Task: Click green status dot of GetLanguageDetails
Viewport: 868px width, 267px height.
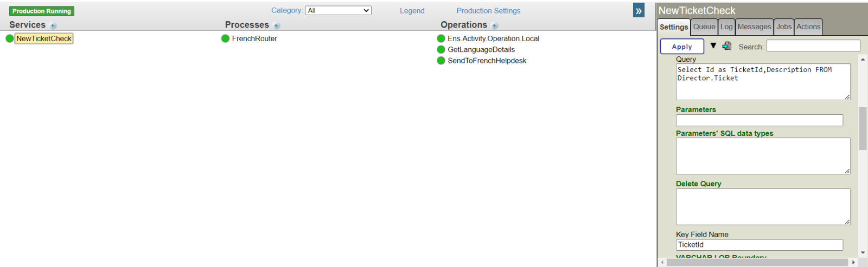Action: (441, 49)
